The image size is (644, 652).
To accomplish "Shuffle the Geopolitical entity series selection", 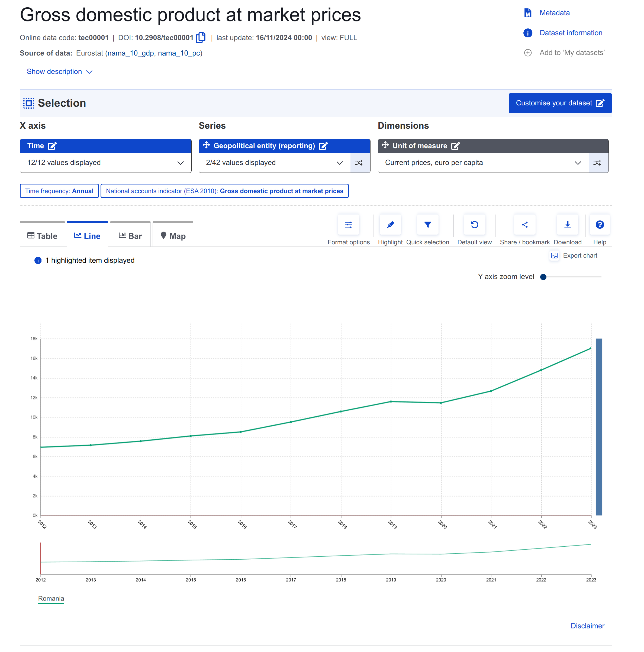I will (x=359, y=163).
